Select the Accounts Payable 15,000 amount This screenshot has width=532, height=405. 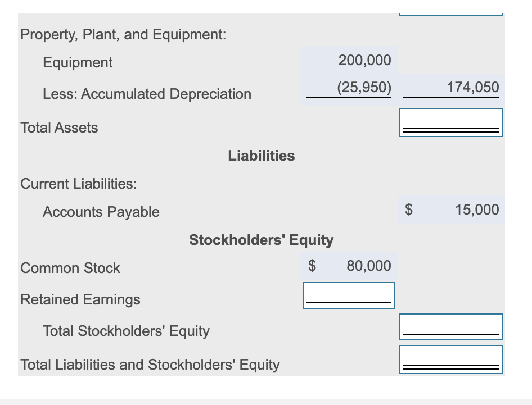click(x=477, y=210)
